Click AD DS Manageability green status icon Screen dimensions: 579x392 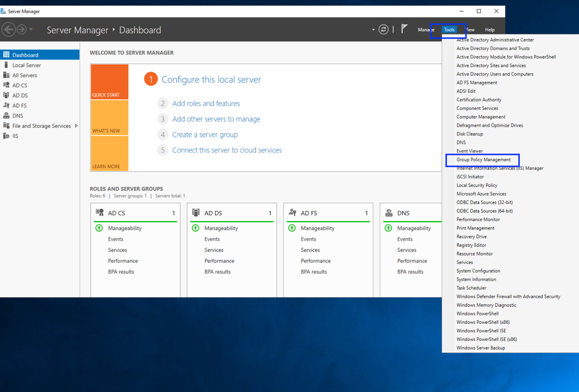click(x=196, y=228)
